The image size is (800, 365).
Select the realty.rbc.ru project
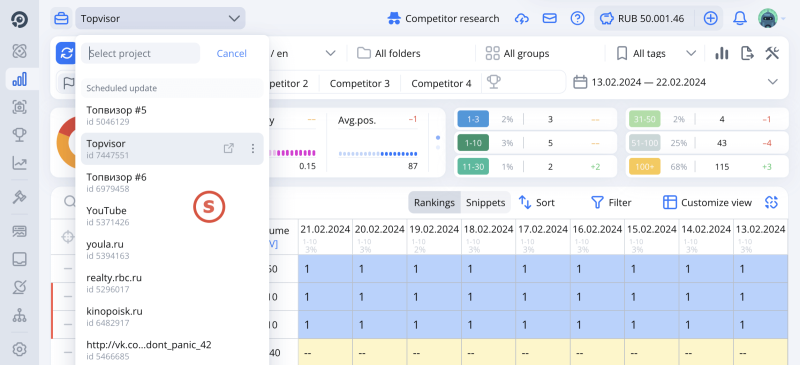[172, 283]
